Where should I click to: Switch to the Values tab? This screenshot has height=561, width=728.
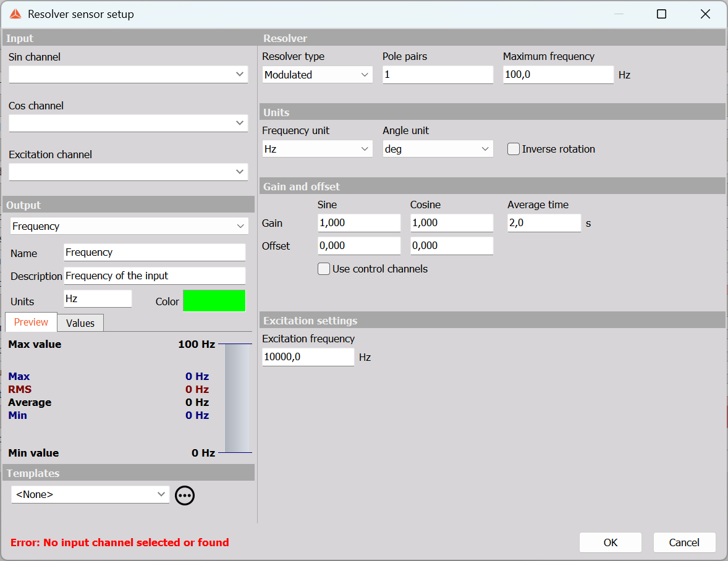pyautogui.click(x=80, y=323)
